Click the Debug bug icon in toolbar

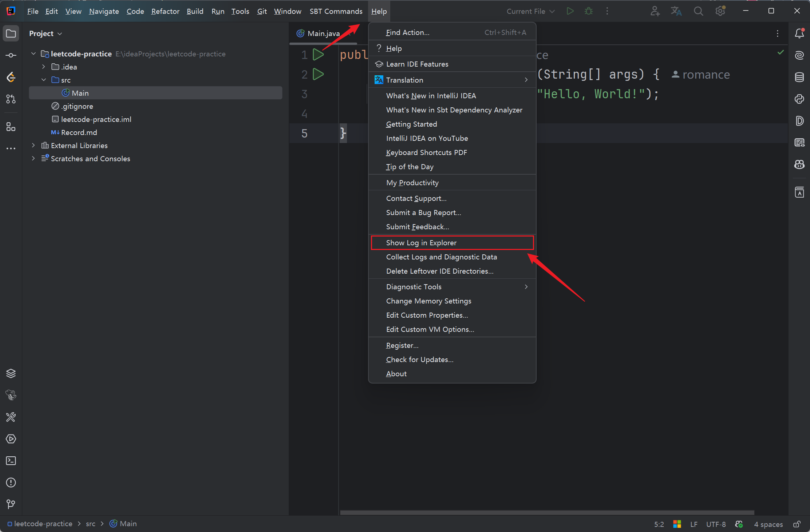click(588, 11)
